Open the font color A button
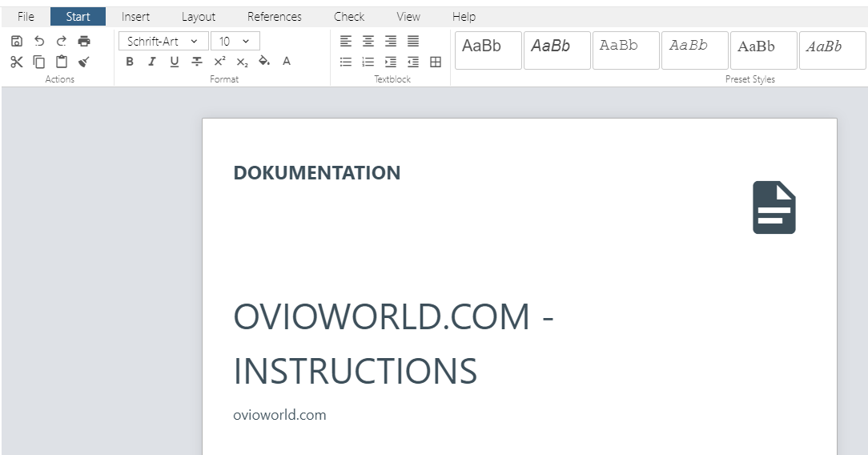Viewport: 868px width, 455px height. coord(286,62)
